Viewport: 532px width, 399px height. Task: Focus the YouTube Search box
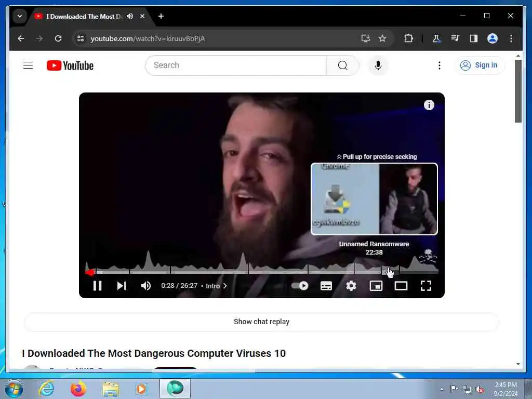click(x=235, y=65)
